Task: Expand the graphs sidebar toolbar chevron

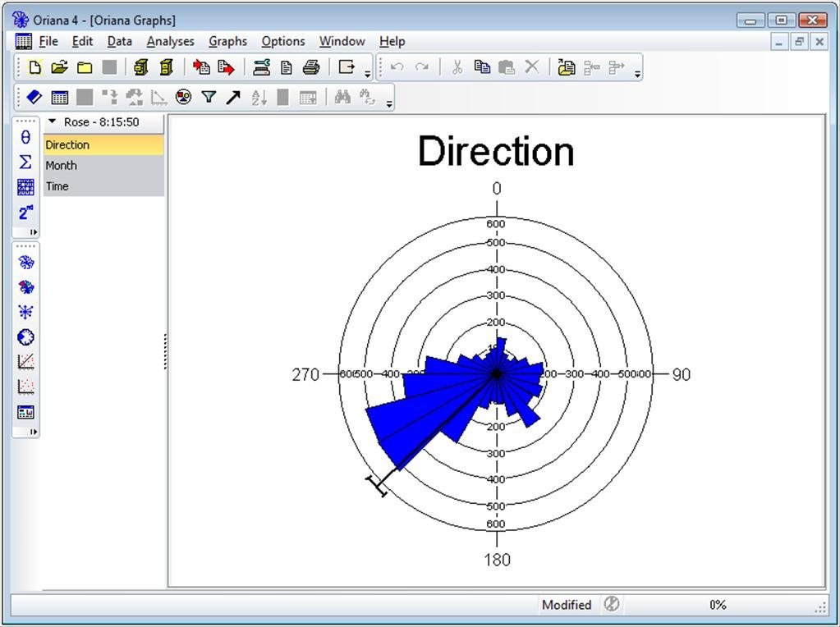Action: pos(34,432)
